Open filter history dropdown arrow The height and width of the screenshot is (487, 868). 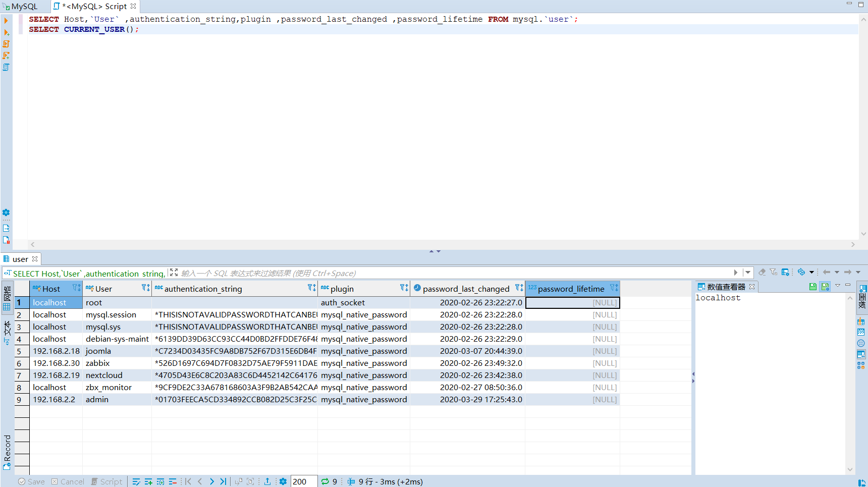[x=748, y=273]
